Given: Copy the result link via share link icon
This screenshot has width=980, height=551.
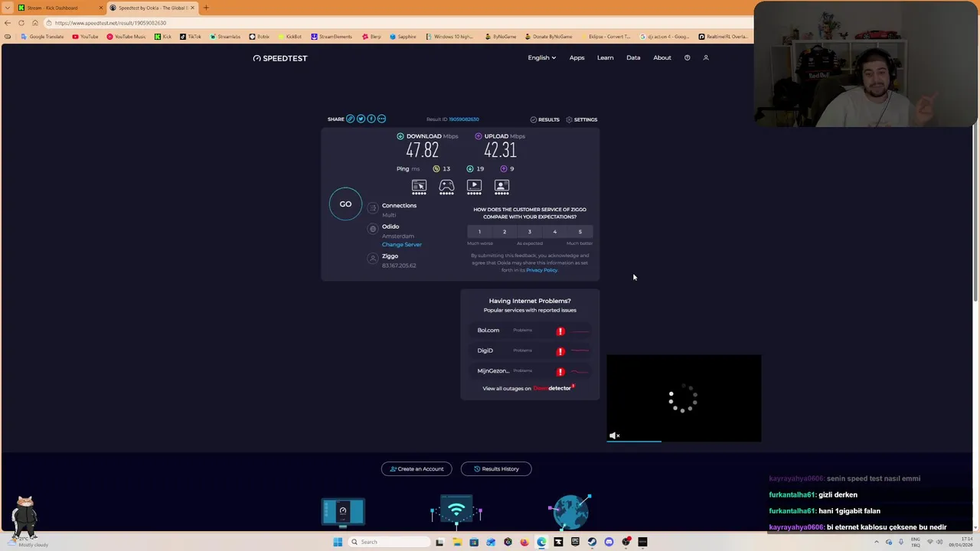Looking at the screenshot, I should pos(351,119).
